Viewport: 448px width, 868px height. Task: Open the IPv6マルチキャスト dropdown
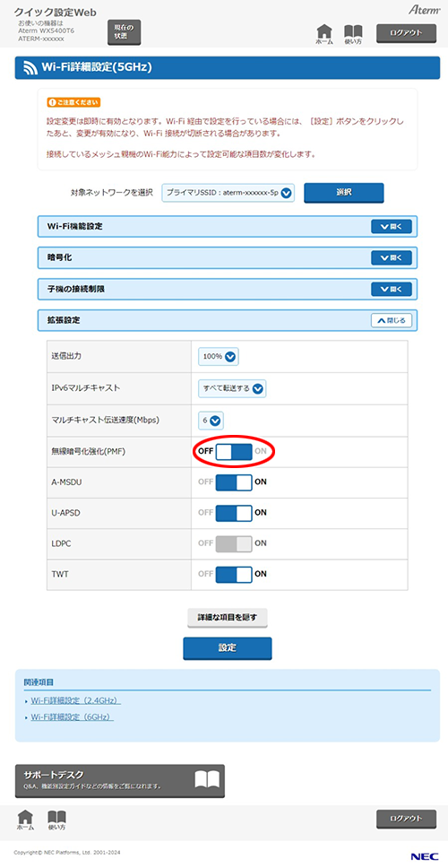[232, 388]
